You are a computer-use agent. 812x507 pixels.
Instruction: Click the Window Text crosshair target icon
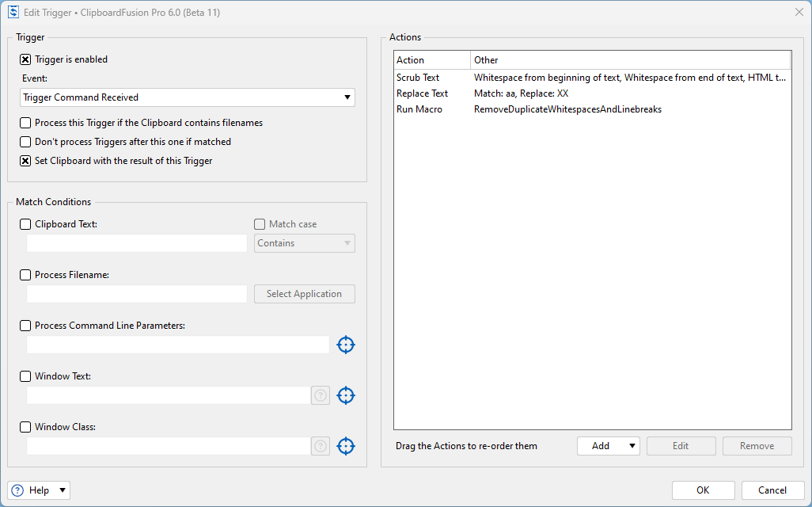(346, 395)
